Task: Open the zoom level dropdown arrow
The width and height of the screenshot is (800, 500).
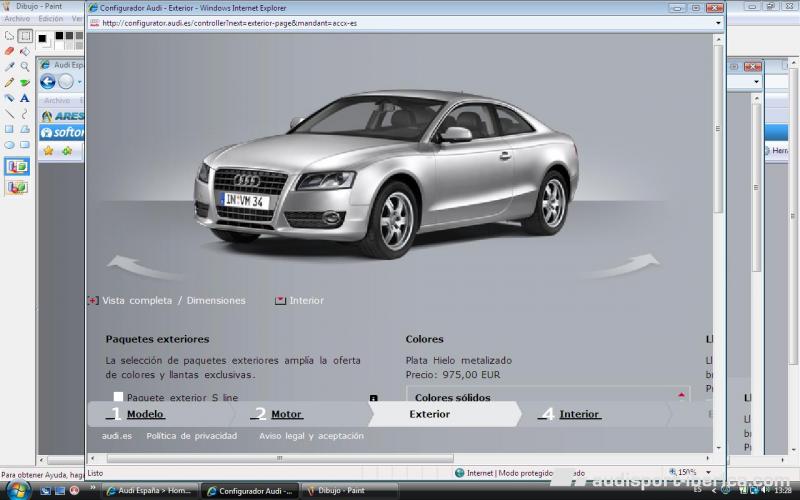Action: (708, 472)
